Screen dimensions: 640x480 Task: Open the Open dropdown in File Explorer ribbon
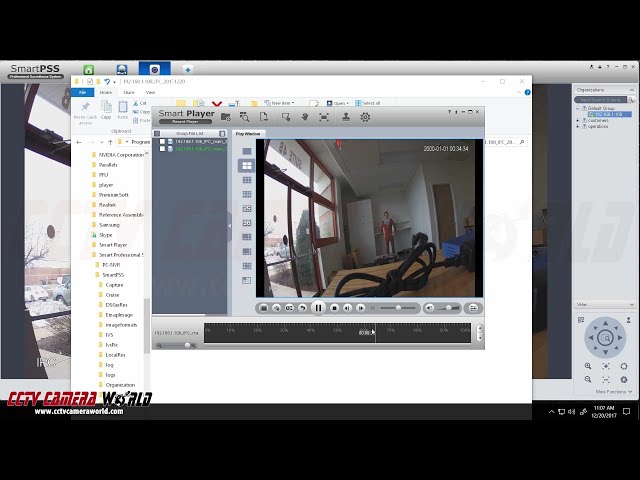click(338, 103)
